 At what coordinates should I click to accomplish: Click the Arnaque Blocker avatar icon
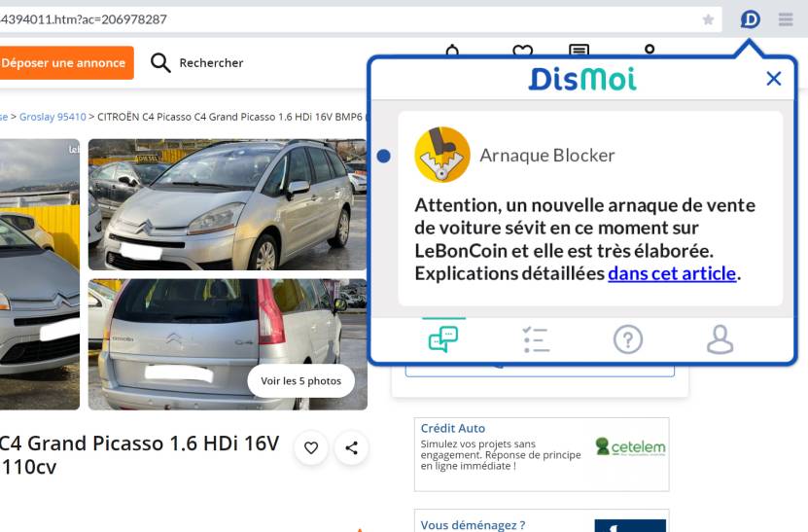(x=442, y=155)
